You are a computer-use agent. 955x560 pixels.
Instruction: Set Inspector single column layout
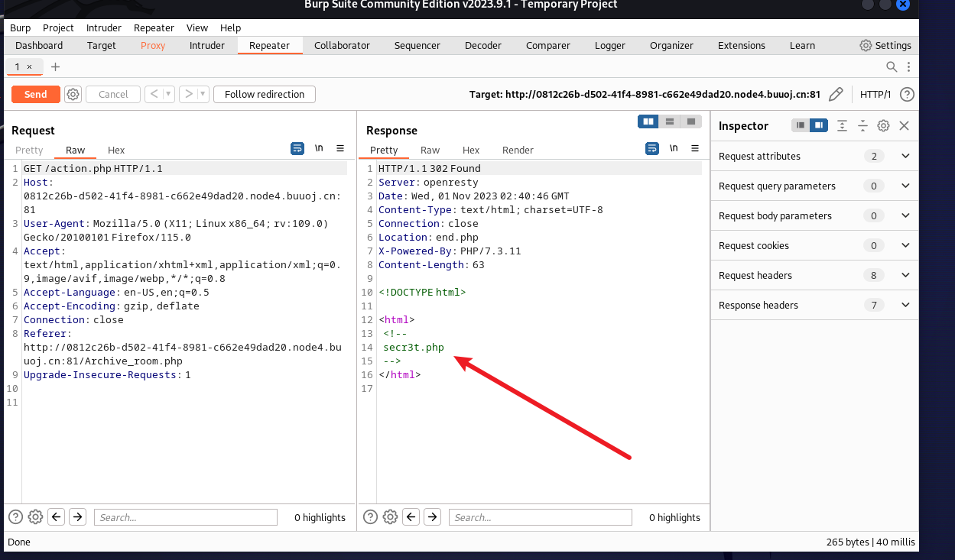[801, 125]
